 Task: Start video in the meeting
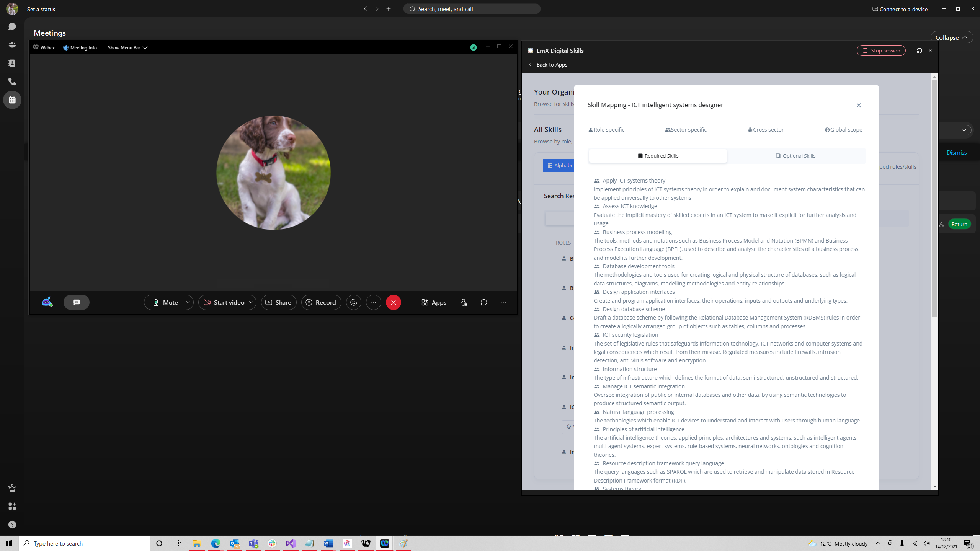tap(224, 302)
